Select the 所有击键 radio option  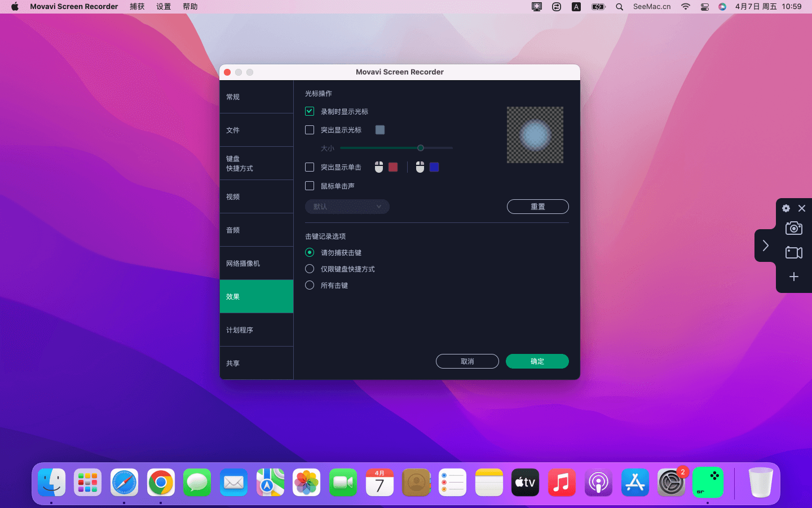(310, 285)
